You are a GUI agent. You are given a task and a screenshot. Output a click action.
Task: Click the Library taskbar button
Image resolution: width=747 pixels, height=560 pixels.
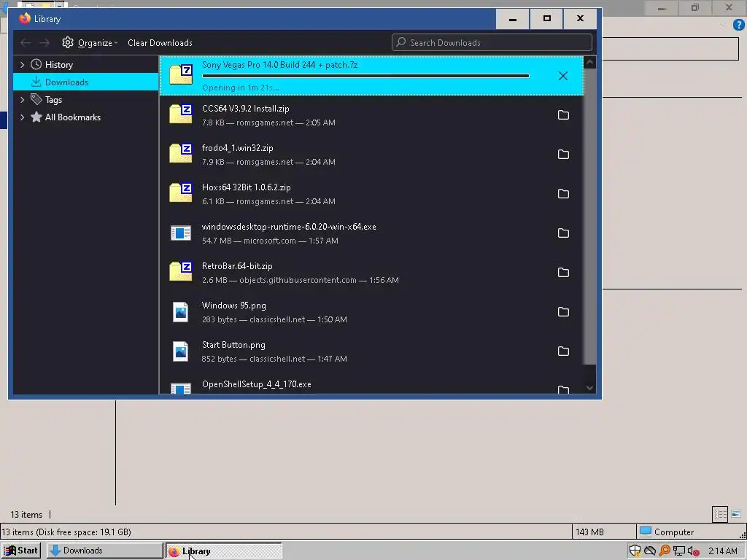coord(224,551)
